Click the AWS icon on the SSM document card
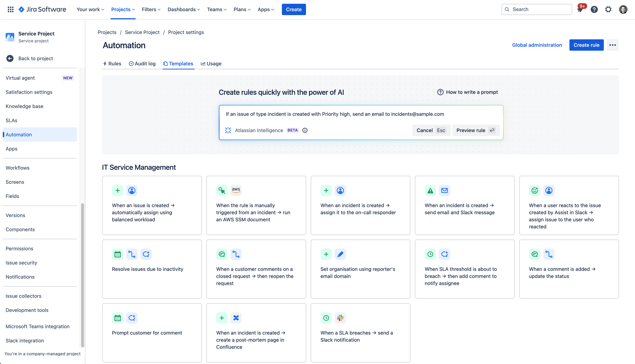 (236, 190)
